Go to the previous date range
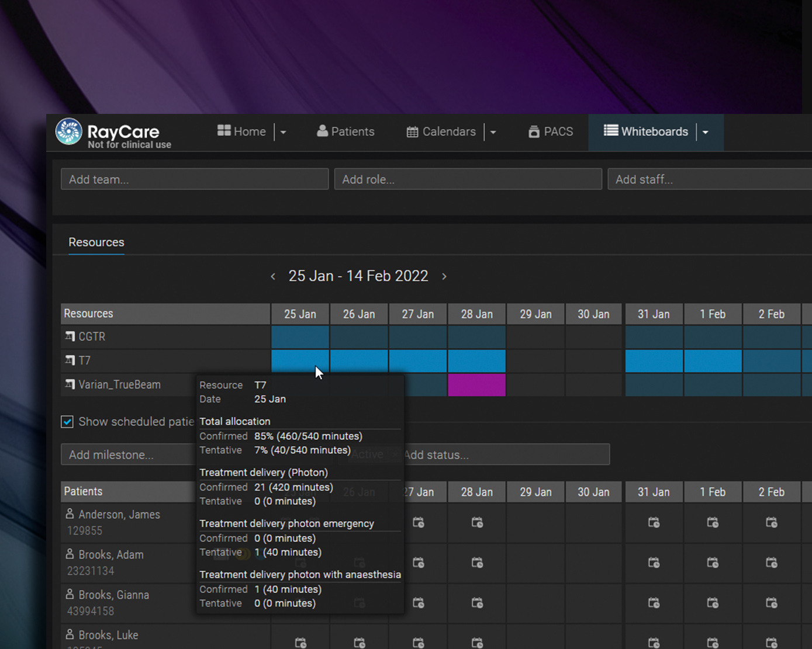 [273, 276]
